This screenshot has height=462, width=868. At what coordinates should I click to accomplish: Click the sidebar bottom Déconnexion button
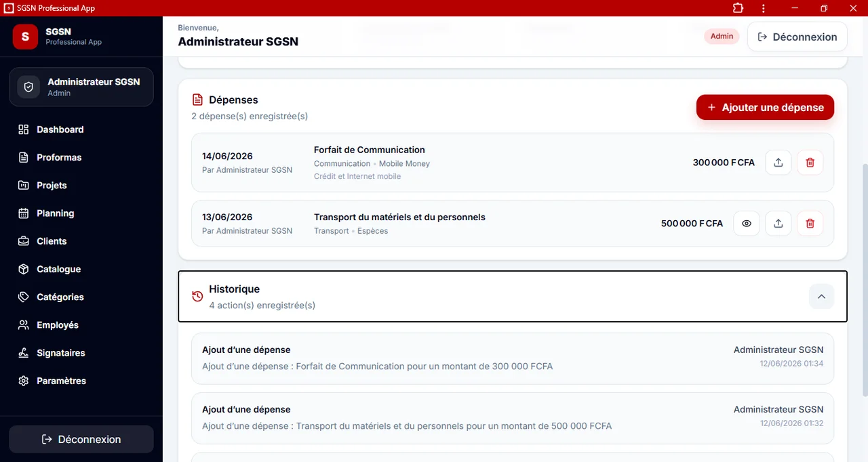(81, 439)
